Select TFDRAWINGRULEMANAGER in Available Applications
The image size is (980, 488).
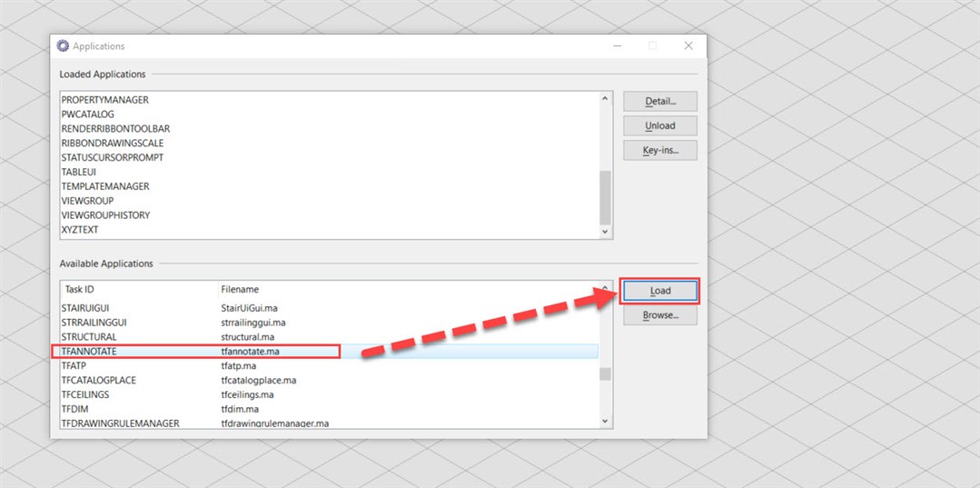tap(329, 423)
